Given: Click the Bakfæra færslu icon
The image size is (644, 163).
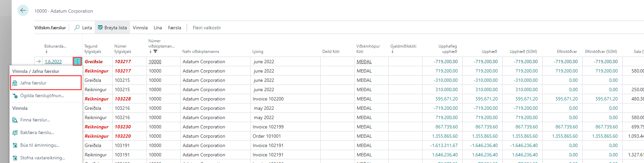Looking at the screenshot, I should 15,133.
